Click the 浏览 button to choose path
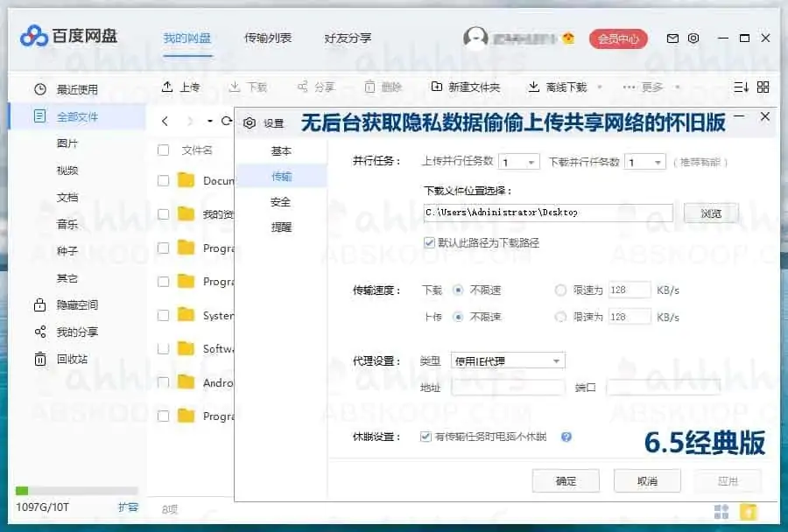This screenshot has width=788, height=532. [711, 213]
